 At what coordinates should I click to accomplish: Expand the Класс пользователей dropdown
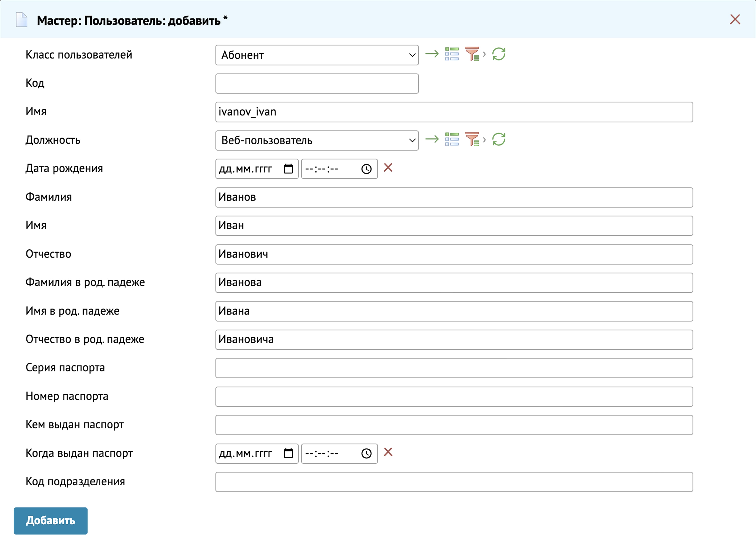pyautogui.click(x=317, y=55)
